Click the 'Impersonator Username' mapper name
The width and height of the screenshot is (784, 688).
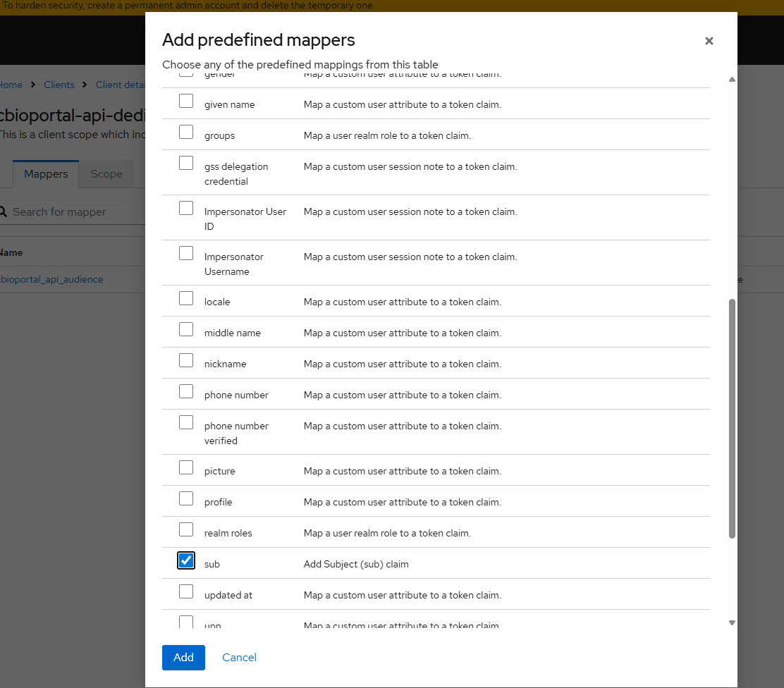233,264
